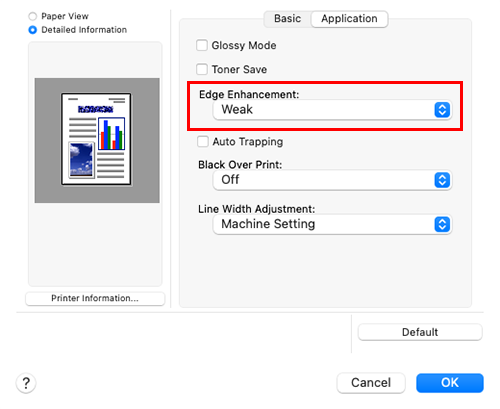Select the Paper View radio button
The width and height of the screenshot is (500, 409).
[x=32, y=16]
